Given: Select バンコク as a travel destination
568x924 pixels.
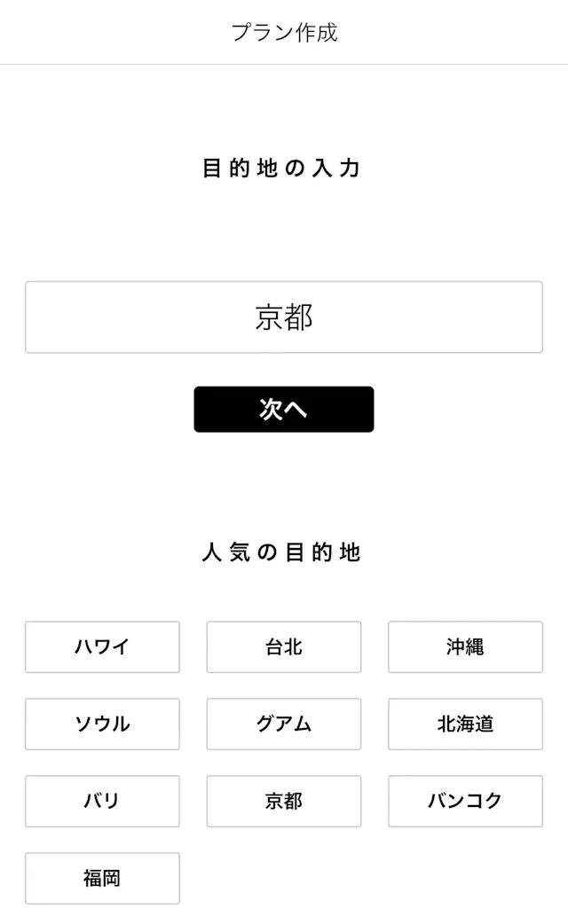Looking at the screenshot, I should (465, 802).
